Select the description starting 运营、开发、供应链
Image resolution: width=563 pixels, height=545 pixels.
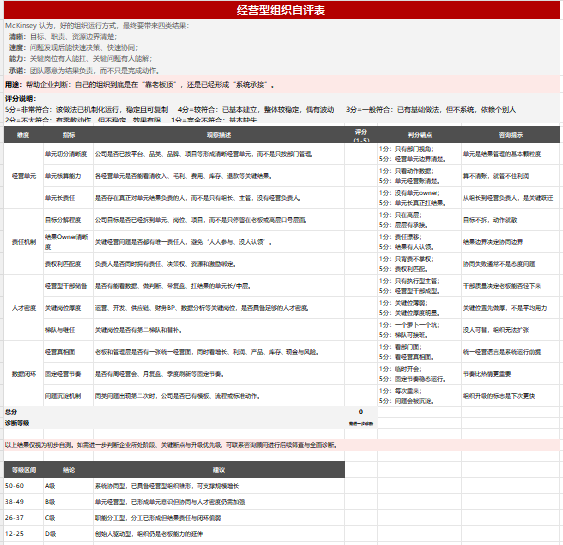219,308
